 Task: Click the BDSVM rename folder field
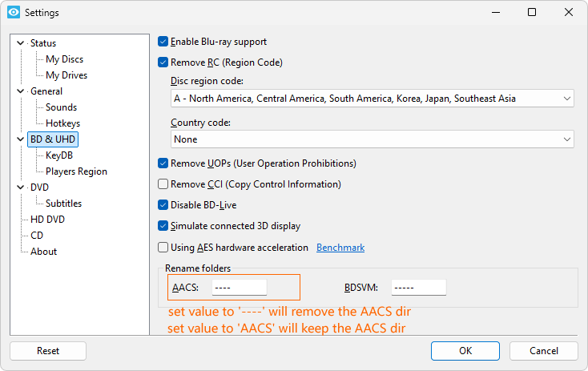419,288
